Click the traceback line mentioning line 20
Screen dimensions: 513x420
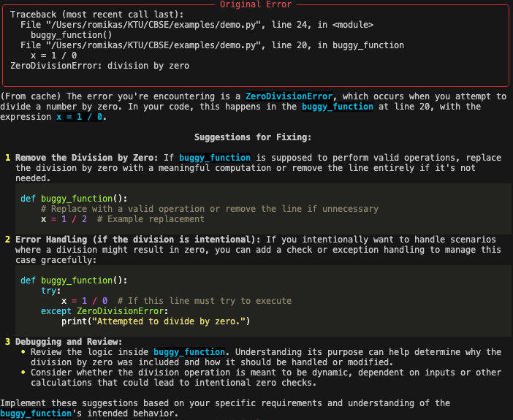[x=212, y=45]
